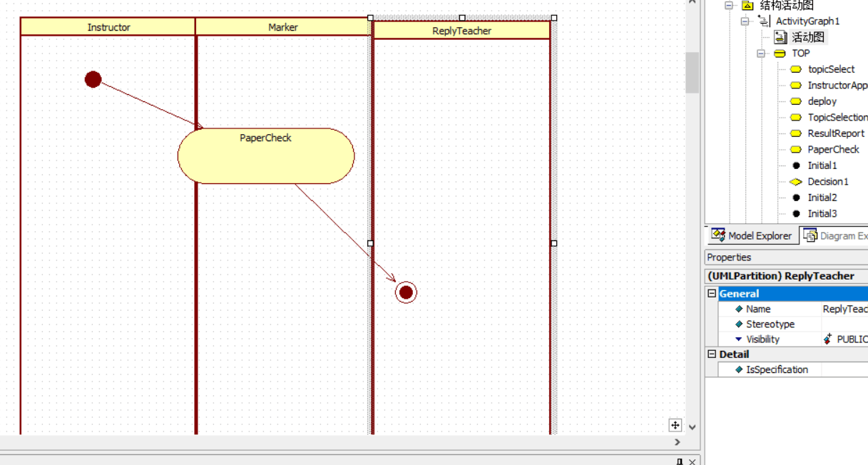Click the transition arrow from PaperCheck to final state
Image resolution: width=868 pixels, height=465 pixels.
pyautogui.click(x=346, y=232)
